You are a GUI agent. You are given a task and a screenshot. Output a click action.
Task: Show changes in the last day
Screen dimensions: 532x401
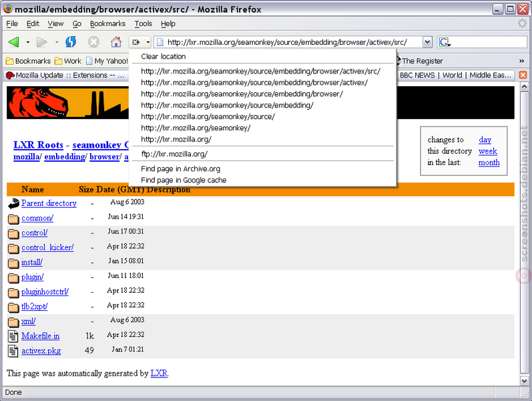(485, 140)
